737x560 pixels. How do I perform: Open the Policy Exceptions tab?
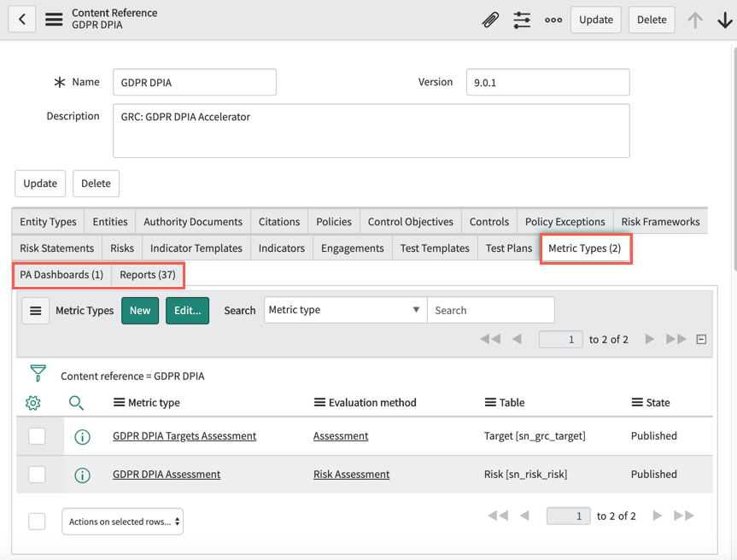[565, 222]
